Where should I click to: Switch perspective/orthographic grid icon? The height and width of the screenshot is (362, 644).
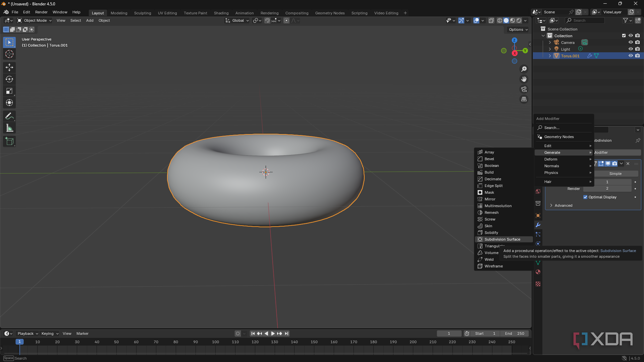pyautogui.click(x=524, y=99)
